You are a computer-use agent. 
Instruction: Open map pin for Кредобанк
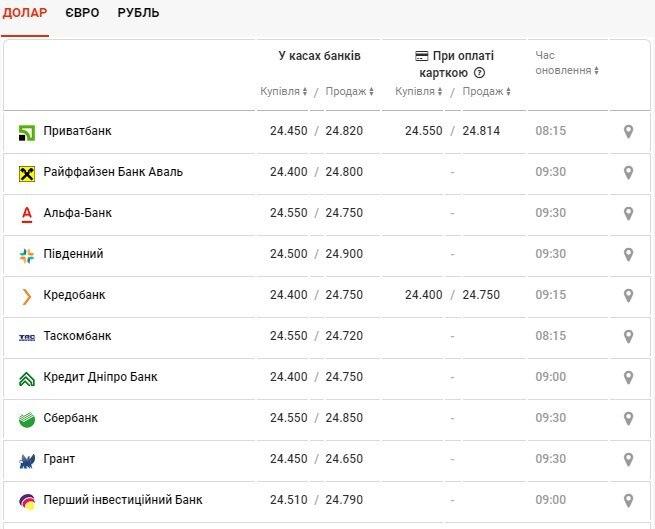[628, 295]
